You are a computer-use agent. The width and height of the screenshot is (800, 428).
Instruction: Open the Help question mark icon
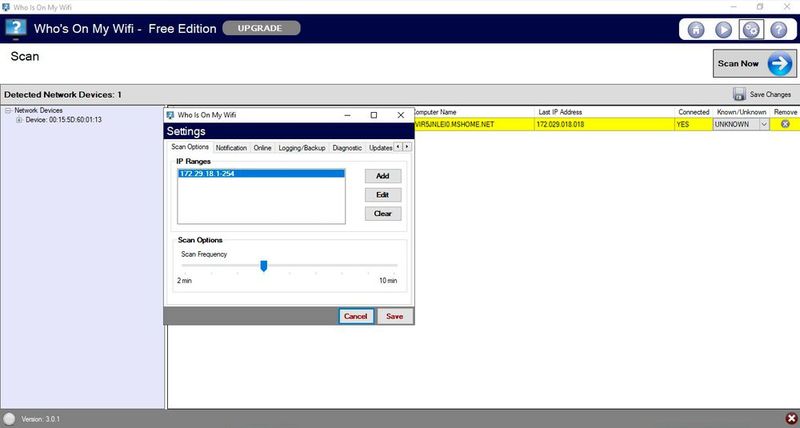779,30
